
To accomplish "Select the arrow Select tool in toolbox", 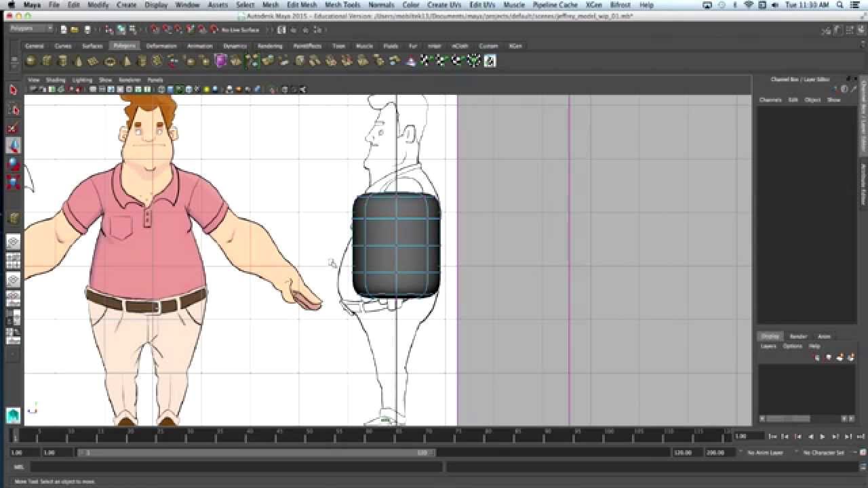I will click(13, 90).
